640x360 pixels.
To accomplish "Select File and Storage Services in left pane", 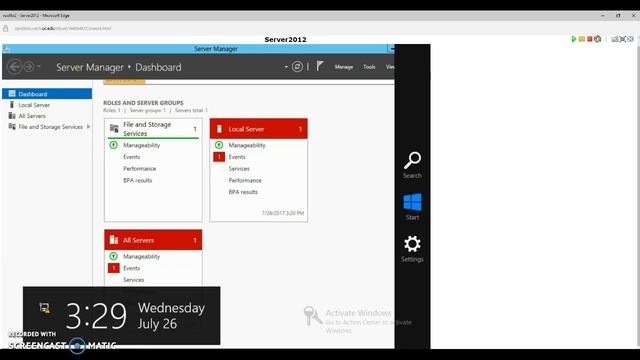I will click(x=47, y=127).
